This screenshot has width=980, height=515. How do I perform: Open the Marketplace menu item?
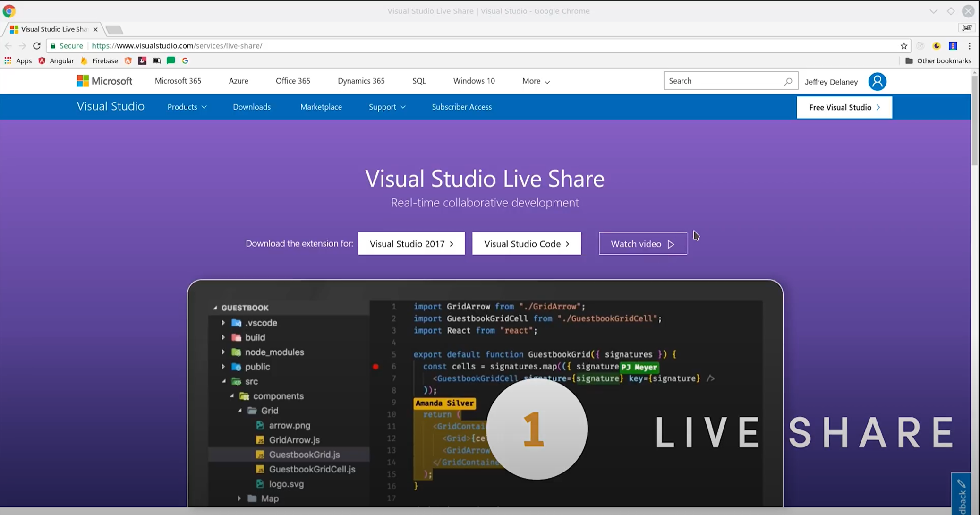(x=321, y=107)
